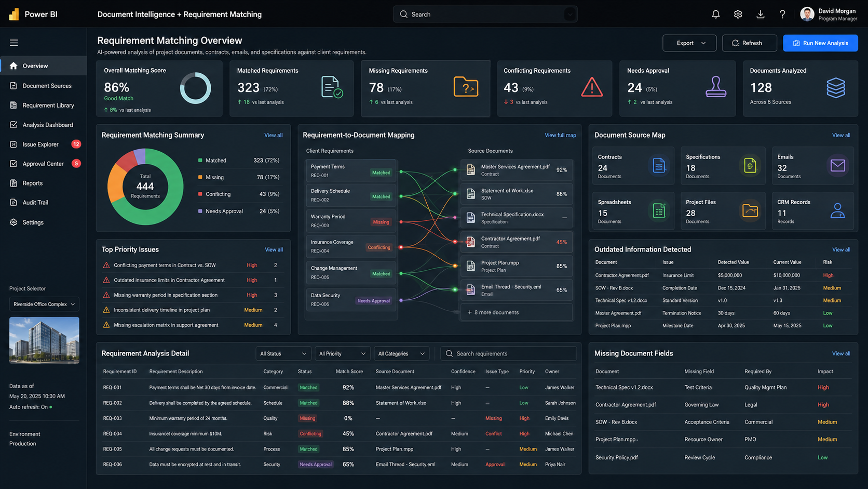Open the All Priority filter
This screenshot has width=868, height=489.
[x=342, y=354]
